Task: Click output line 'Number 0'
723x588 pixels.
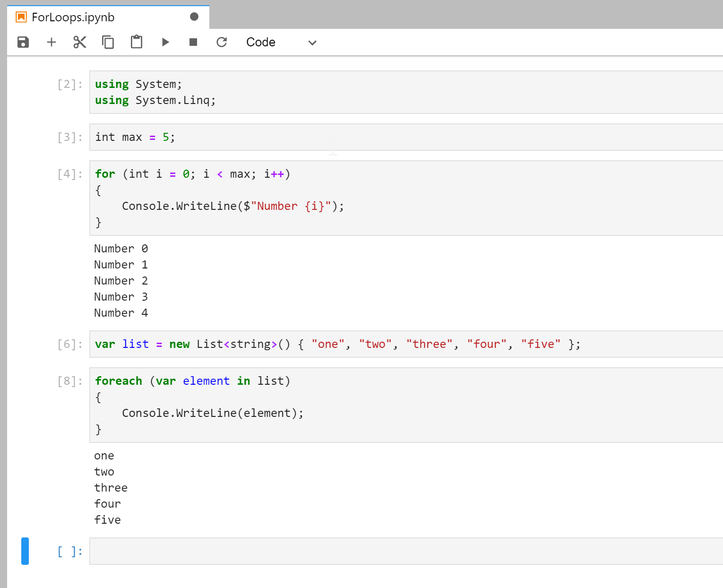Action: tap(121, 249)
